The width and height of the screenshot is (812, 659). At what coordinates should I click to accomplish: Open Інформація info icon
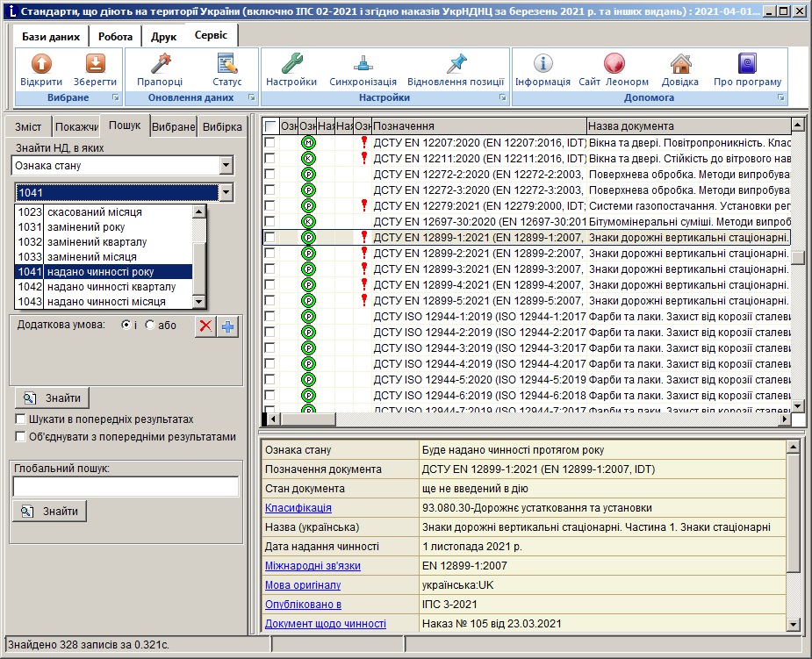(543, 64)
